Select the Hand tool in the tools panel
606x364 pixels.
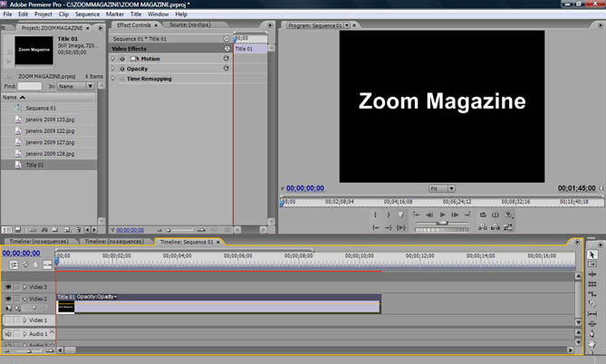point(592,342)
